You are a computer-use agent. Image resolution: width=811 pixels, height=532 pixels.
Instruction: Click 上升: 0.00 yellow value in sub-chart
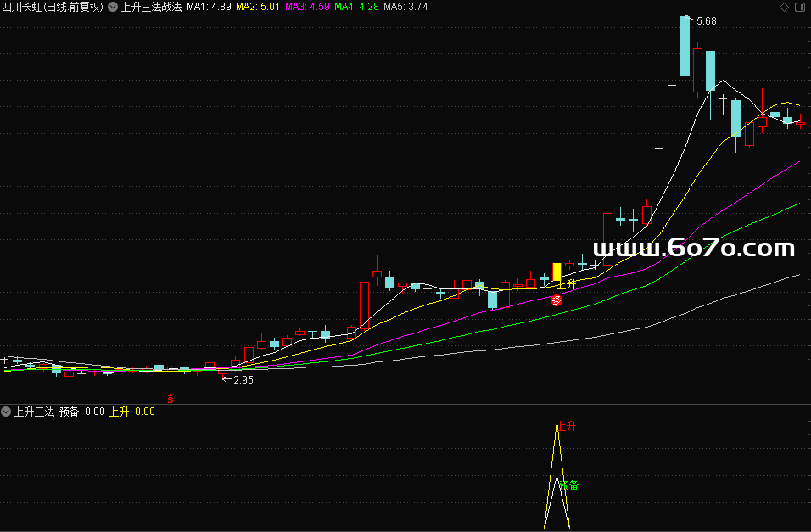(131, 412)
